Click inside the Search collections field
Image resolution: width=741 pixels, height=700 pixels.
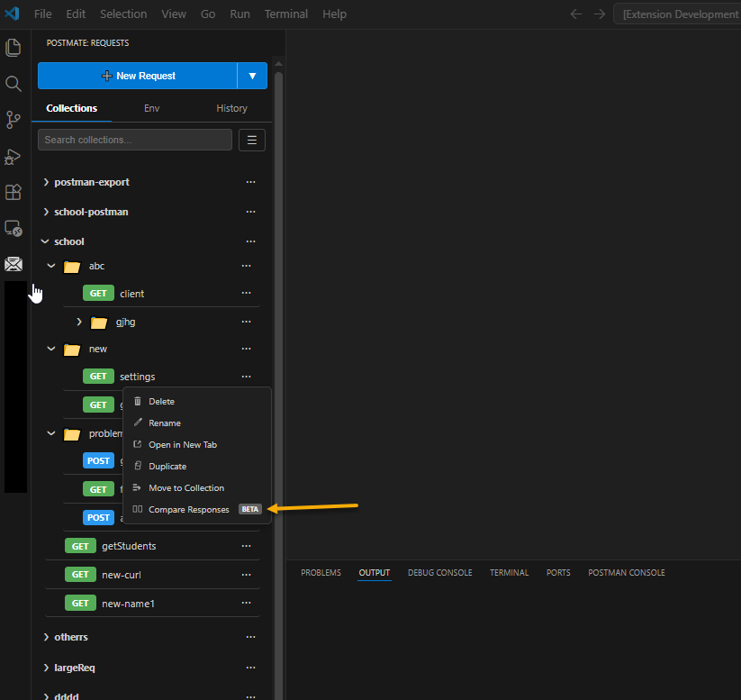coord(134,140)
